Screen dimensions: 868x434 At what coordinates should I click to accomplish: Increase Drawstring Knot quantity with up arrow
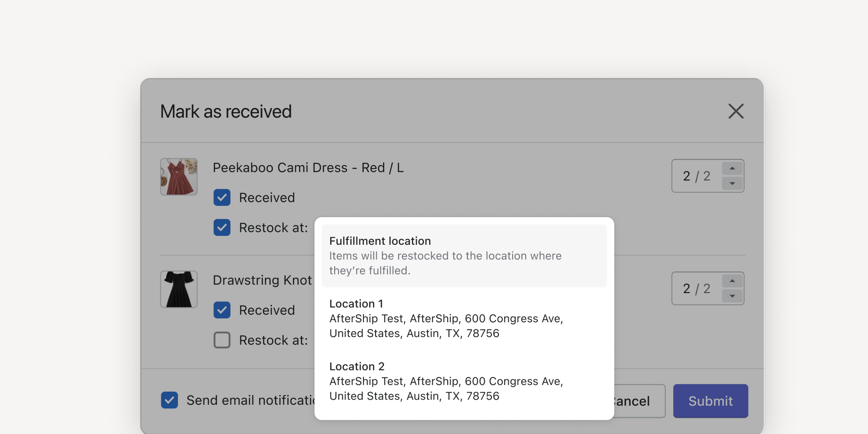tap(732, 281)
